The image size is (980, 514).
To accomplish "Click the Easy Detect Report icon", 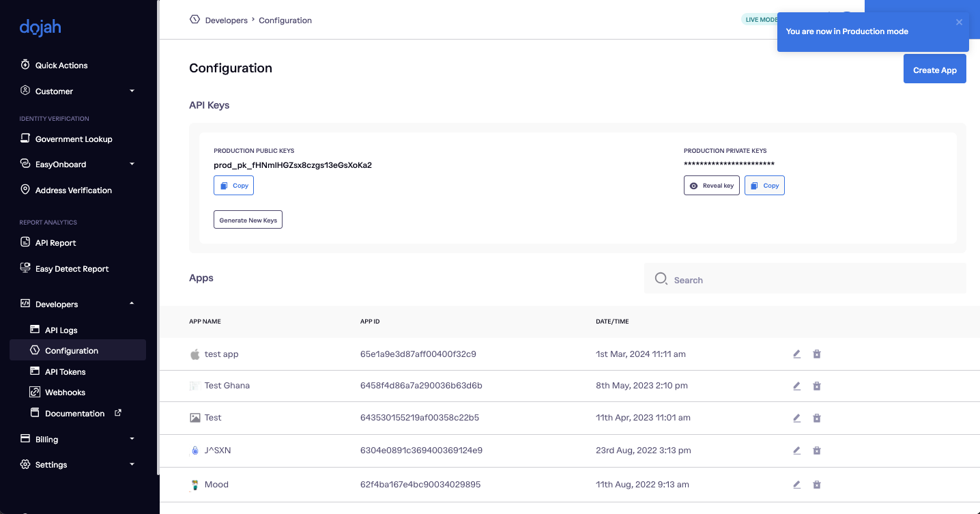I will tap(25, 268).
